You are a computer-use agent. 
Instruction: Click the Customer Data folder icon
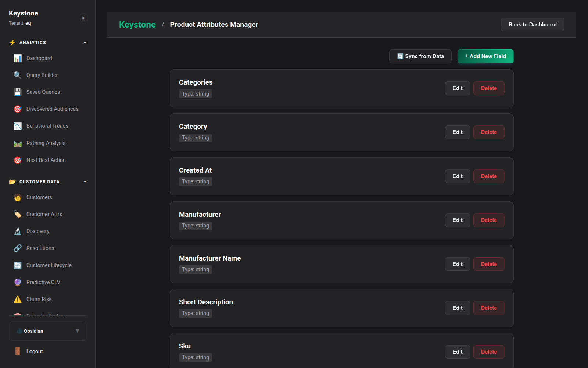pyautogui.click(x=12, y=182)
